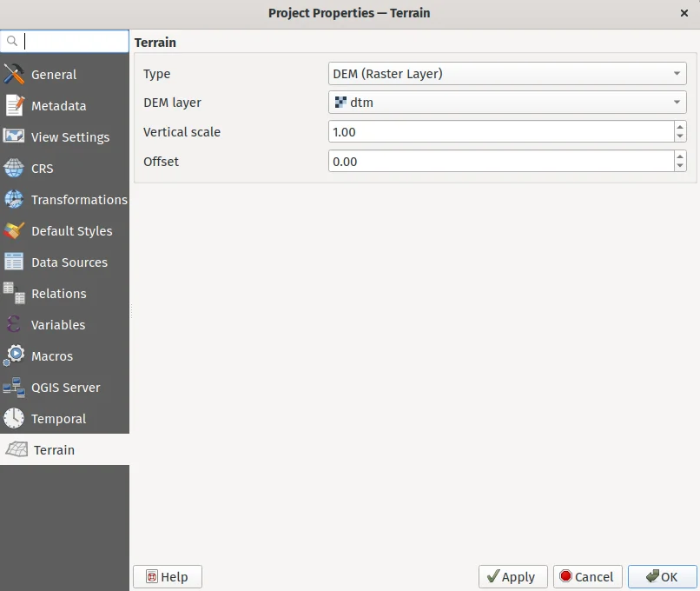Image resolution: width=700 pixels, height=591 pixels.
Task: Open the QGIS Server section
Action: (65, 388)
